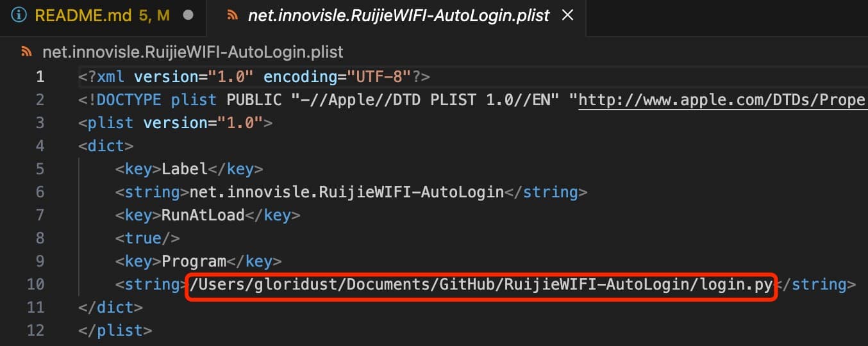Switch to the README.md tab

coord(102,15)
